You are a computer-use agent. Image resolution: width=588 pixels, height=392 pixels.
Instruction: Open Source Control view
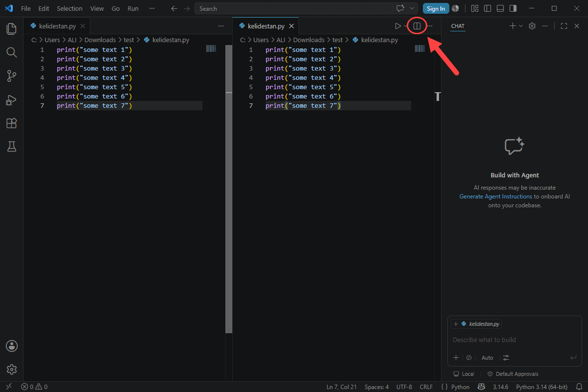point(12,76)
